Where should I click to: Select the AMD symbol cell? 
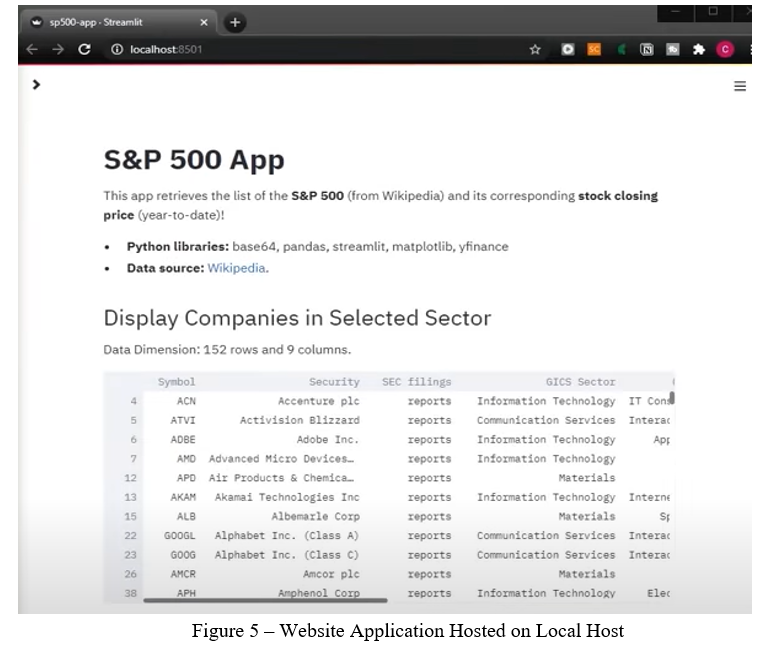186,459
